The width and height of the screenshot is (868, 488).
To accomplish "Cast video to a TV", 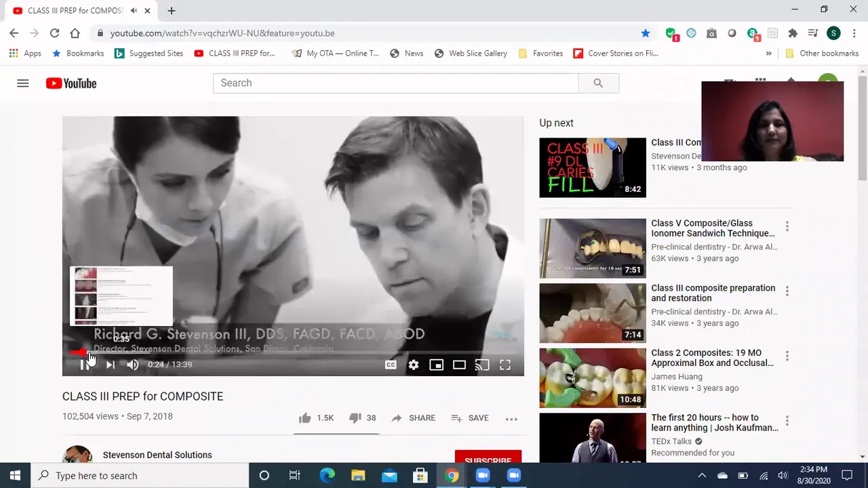I will tap(482, 365).
